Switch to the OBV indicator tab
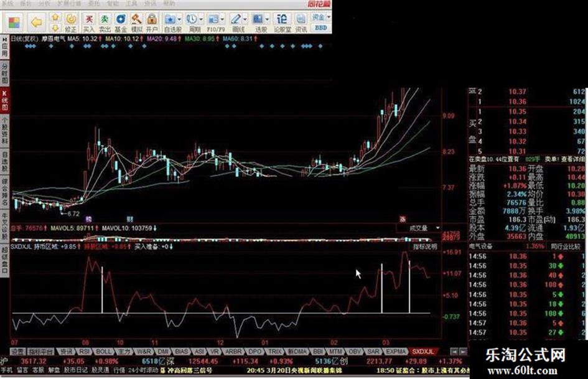The image size is (588, 379). coord(355,352)
